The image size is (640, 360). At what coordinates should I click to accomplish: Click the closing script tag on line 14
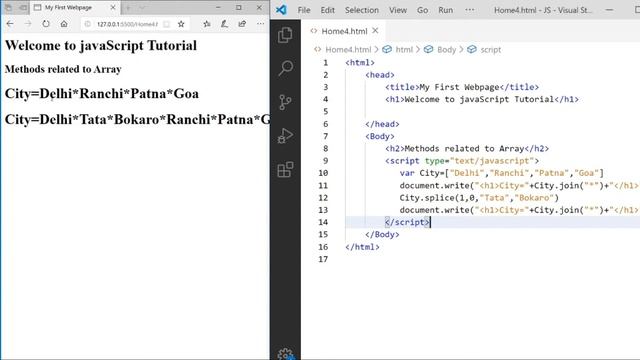pyautogui.click(x=407, y=222)
